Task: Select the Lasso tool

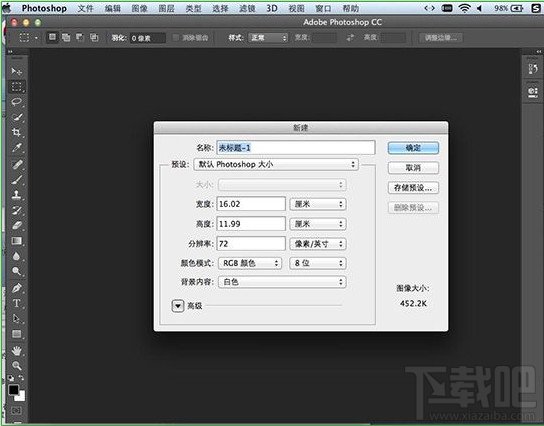Action: pyautogui.click(x=16, y=102)
